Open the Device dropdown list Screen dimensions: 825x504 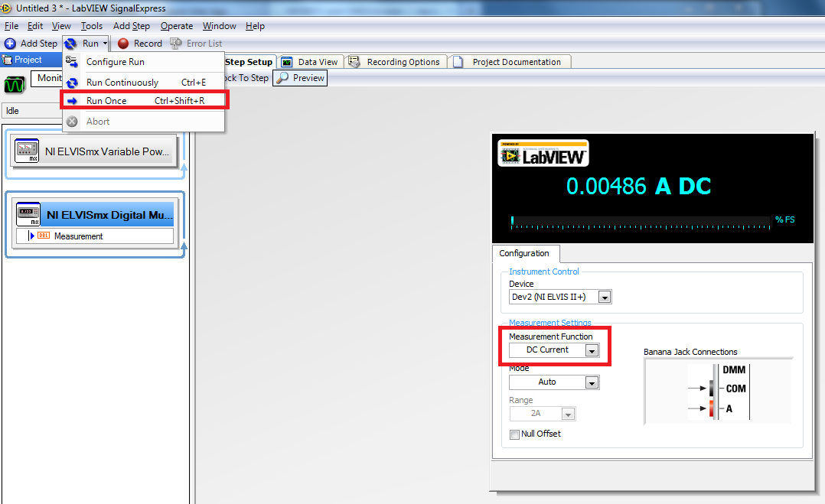pyautogui.click(x=605, y=298)
